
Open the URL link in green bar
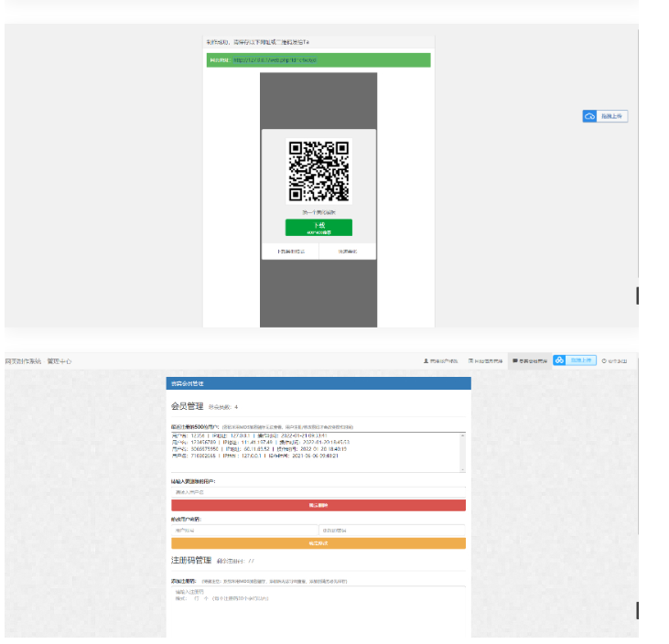click(x=275, y=60)
